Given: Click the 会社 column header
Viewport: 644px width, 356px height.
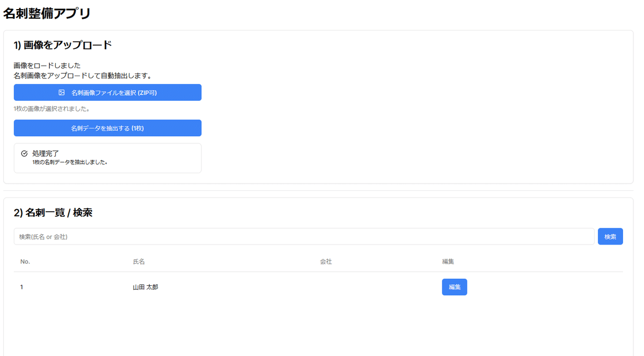Looking at the screenshot, I should [326, 262].
